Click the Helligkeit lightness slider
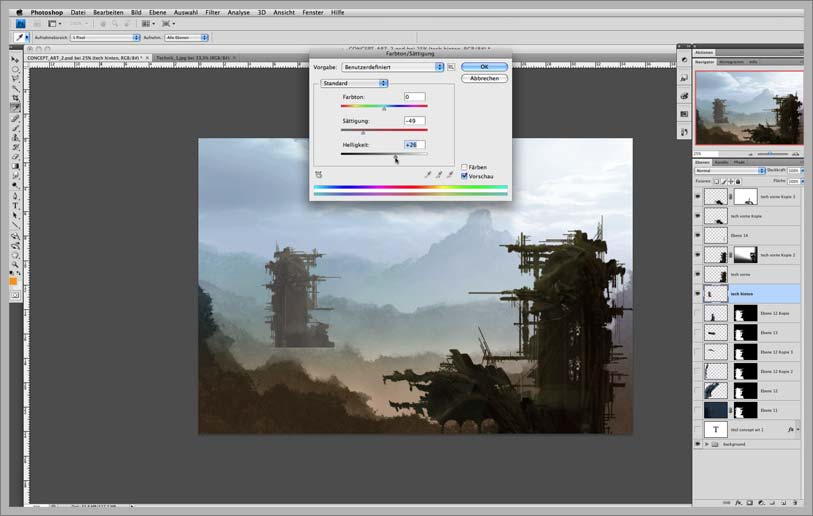The width and height of the screenshot is (813, 516). tap(384, 155)
